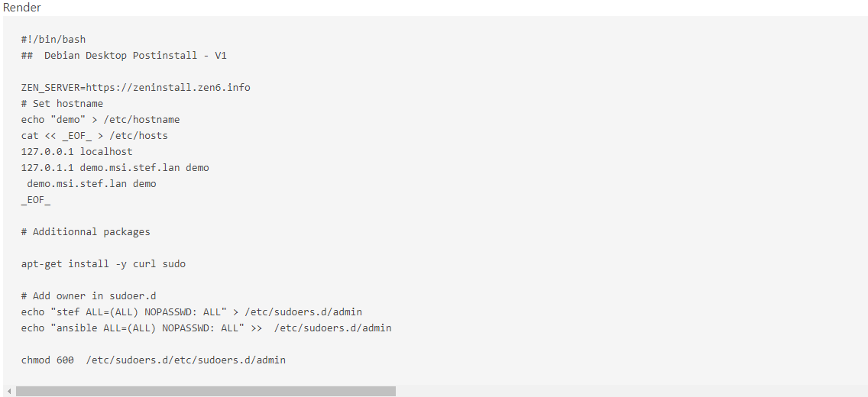Click the empty scrollbar track right of the thumb
868x397 pixels.
click(x=627, y=392)
